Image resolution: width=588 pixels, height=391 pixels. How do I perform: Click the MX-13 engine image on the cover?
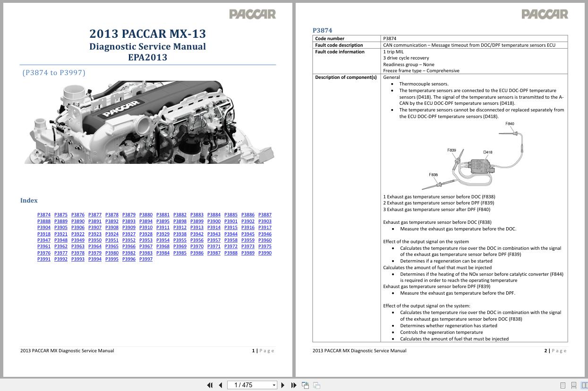[149, 122]
